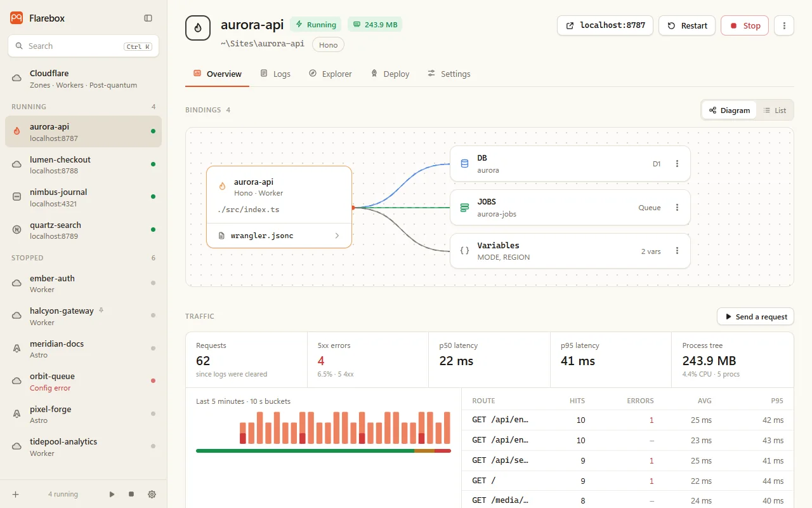The image size is (812, 508).
Task: Select quartz-search project
Action: 83,230
